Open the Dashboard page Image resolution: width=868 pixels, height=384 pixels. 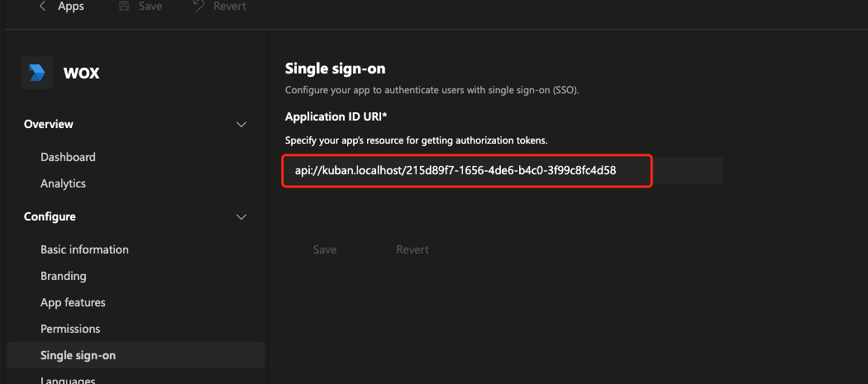(68, 157)
